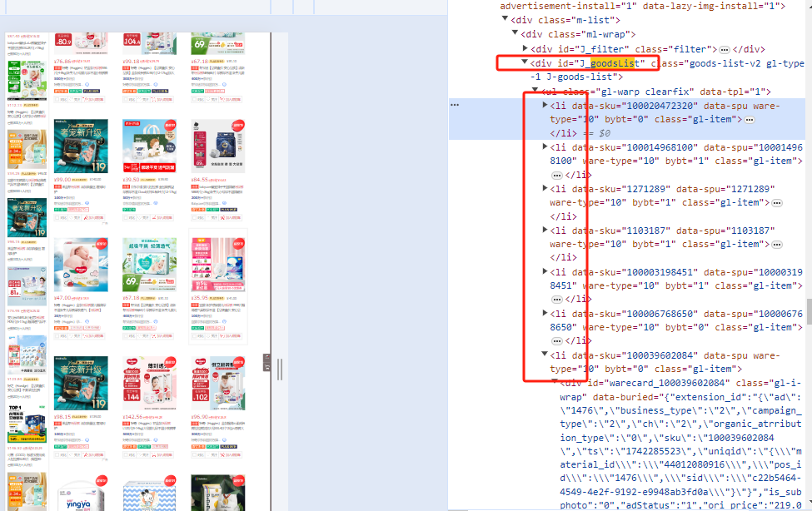
Task: Click the DevTools Elements panel vertical scrollbar
Action: pyautogui.click(x=809, y=310)
